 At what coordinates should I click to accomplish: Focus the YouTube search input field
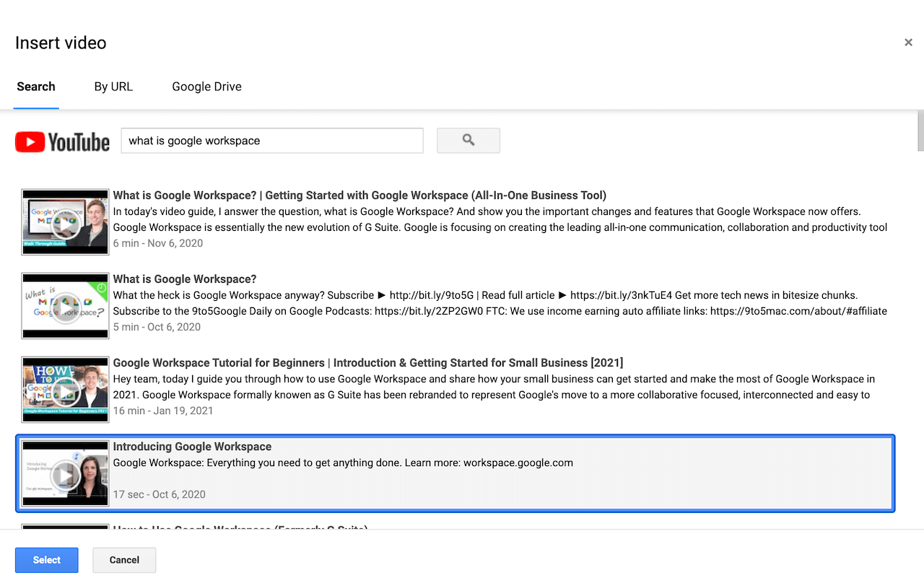(x=272, y=141)
